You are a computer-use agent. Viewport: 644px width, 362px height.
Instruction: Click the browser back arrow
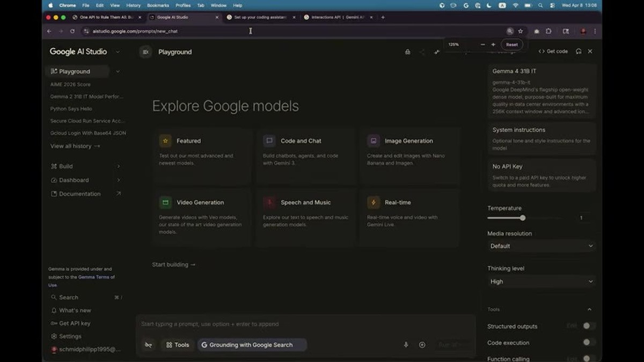[x=49, y=31]
